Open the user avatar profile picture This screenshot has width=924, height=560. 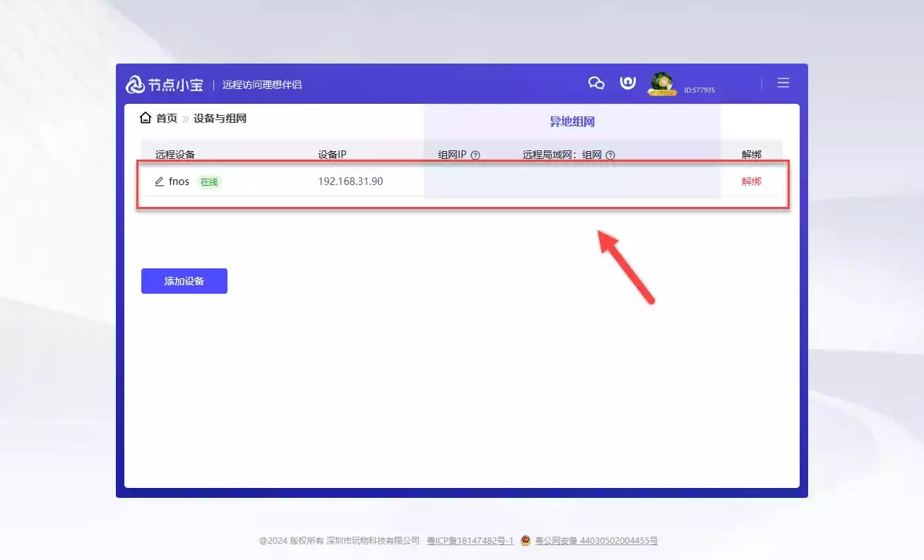pos(662,83)
